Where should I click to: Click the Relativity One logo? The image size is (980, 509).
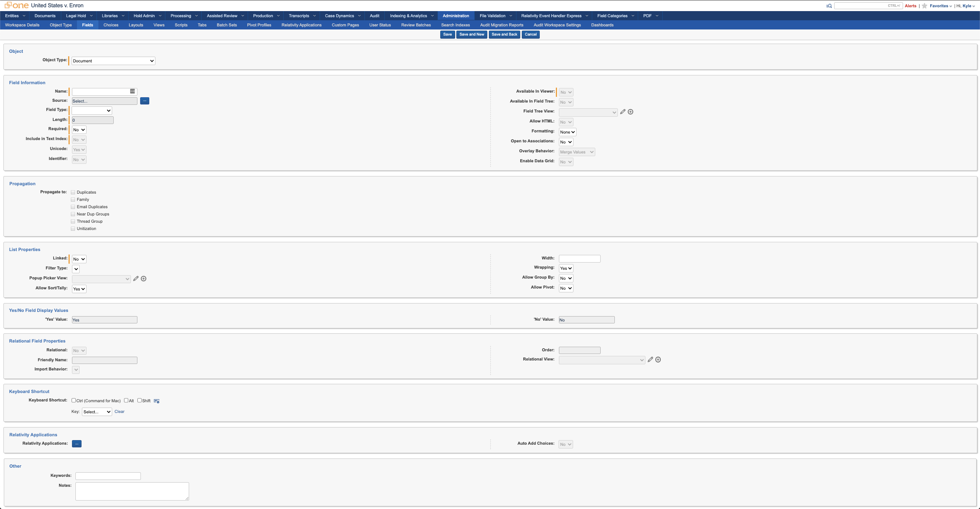tap(16, 5)
